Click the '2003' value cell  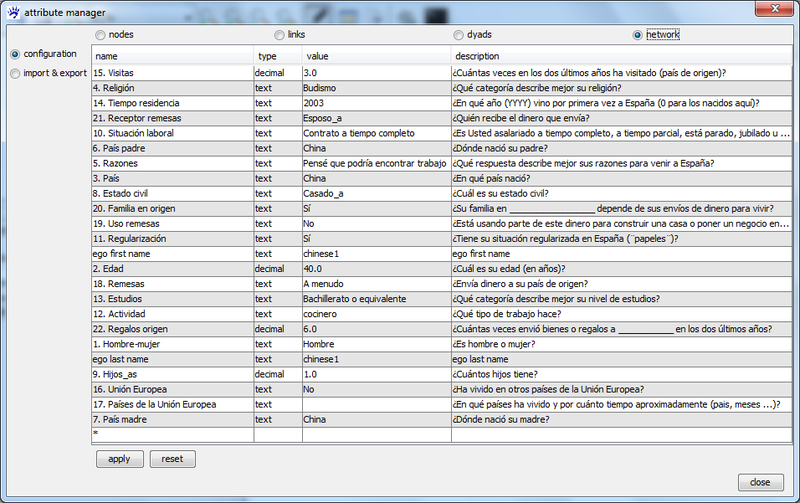[377, 103]
